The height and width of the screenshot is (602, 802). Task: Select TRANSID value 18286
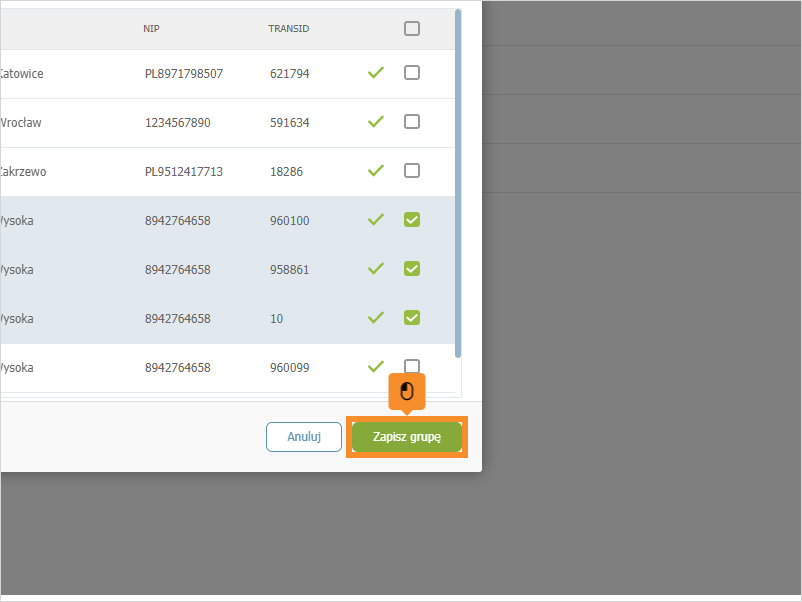click(x=286, y=172)
